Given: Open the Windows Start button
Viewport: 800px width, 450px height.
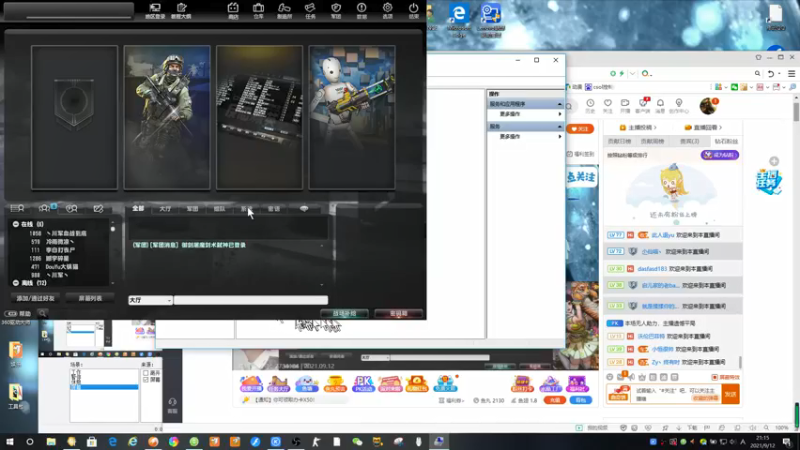Looking at the screenshot, I should [9, 442].
